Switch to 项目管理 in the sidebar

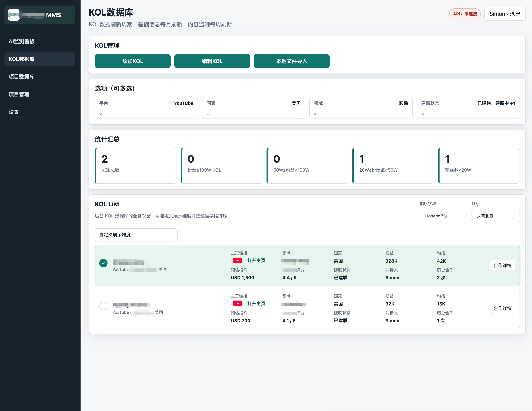coord(40,94)
